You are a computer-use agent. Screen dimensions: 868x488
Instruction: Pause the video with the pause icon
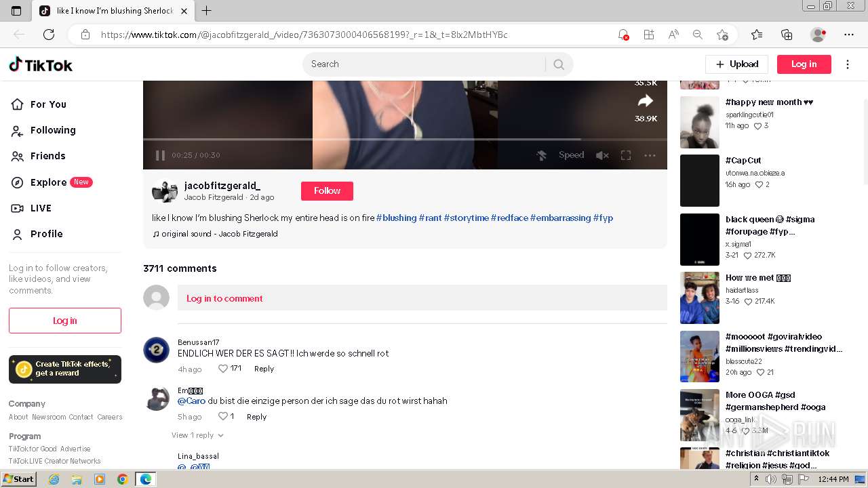click(x=160, y=155)
